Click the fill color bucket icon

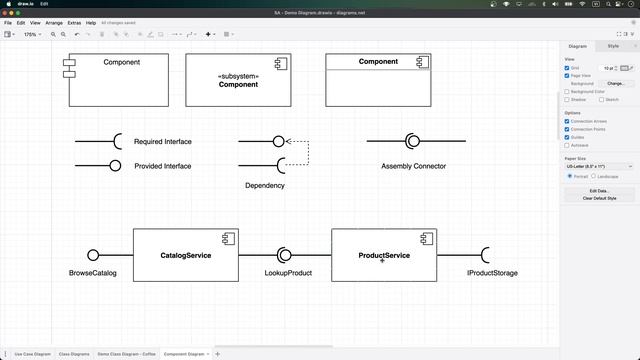coord(140,34)
